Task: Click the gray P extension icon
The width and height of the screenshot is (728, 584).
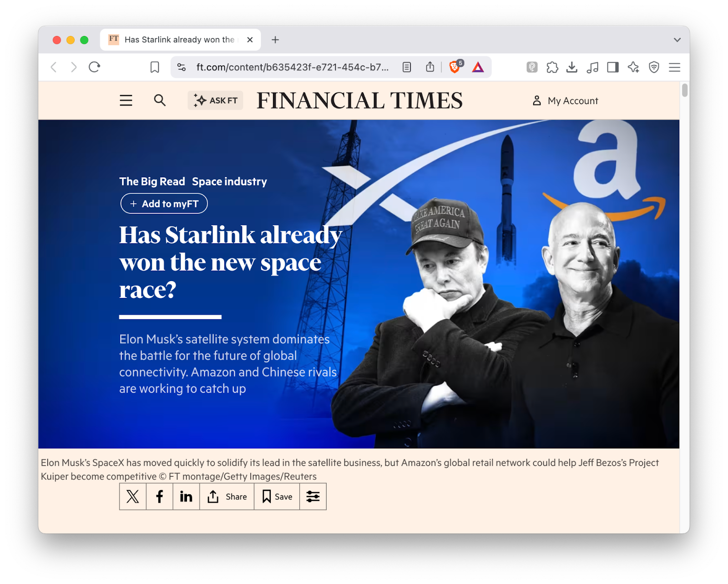Action: pyautogui.click(x=532, y=67)
